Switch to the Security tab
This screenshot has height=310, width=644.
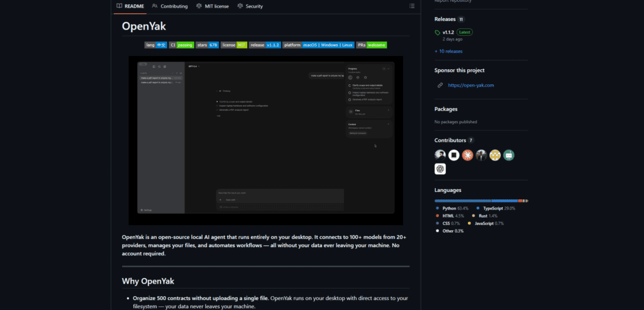(x=250, y=6)
